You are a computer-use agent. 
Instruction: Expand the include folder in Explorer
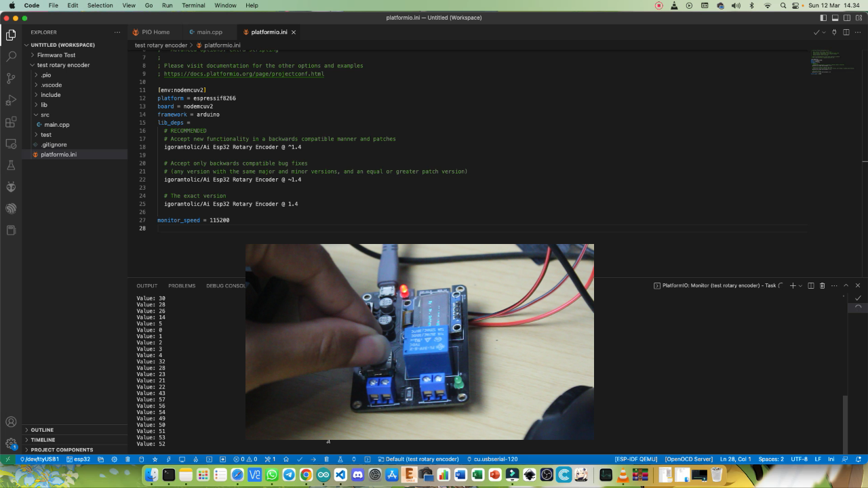(50, 95)
